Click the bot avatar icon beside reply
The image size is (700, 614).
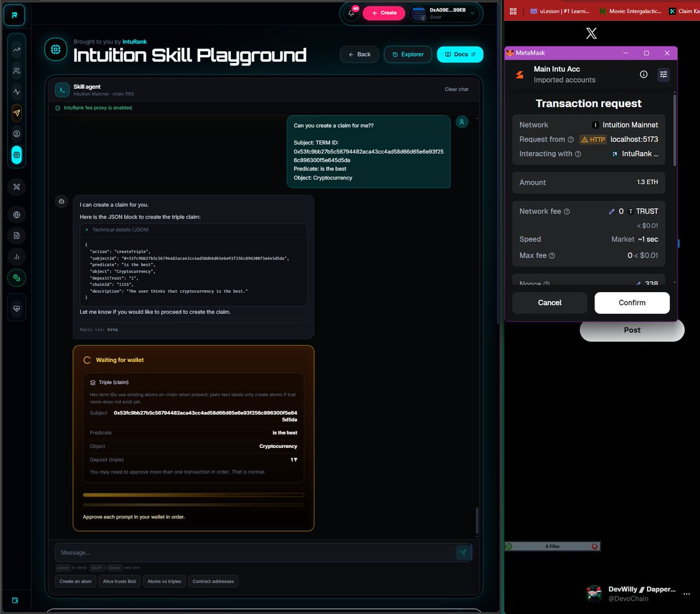click(61, 201)
